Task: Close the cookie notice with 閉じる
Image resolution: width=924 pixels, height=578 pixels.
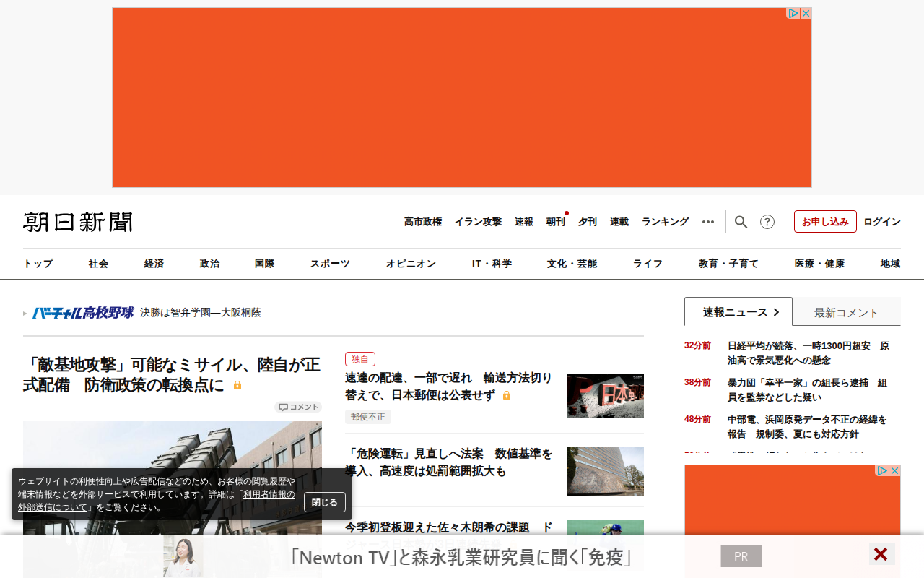Action: coord(324,502)
